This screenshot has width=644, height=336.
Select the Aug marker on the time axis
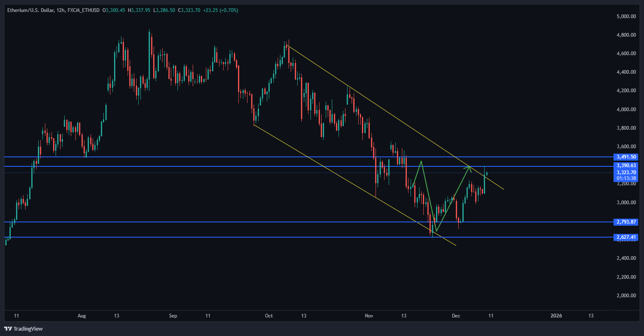[82, 316]
